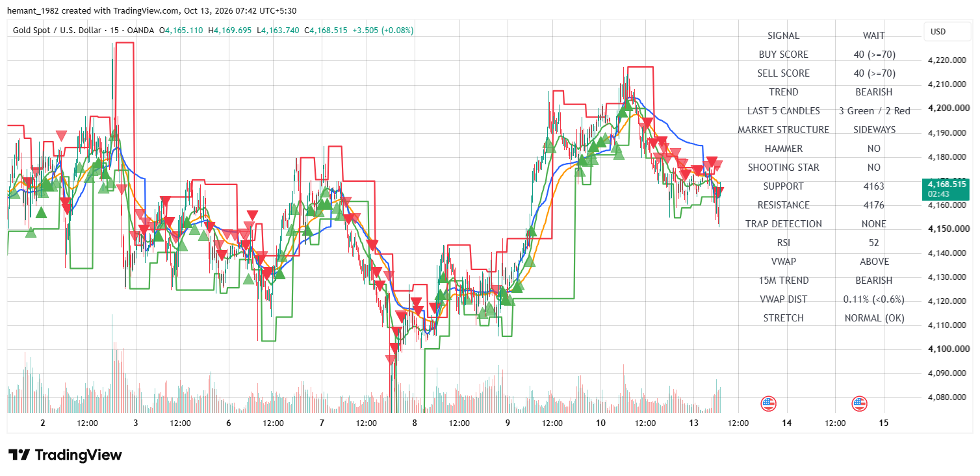Click the STRETCH label

click(x=783, y=318)
